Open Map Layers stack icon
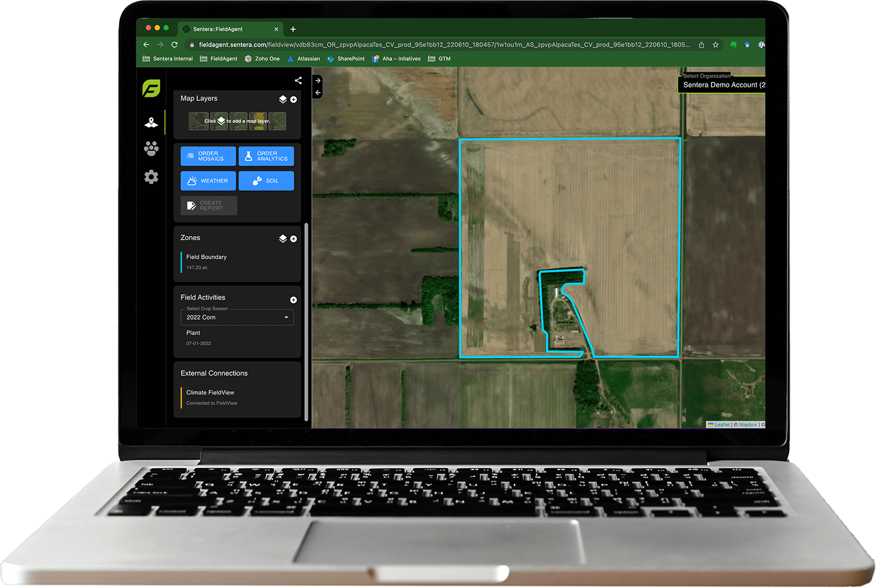Screen dimensions: 890x588 pyautogui.click(x=283, y=99)
